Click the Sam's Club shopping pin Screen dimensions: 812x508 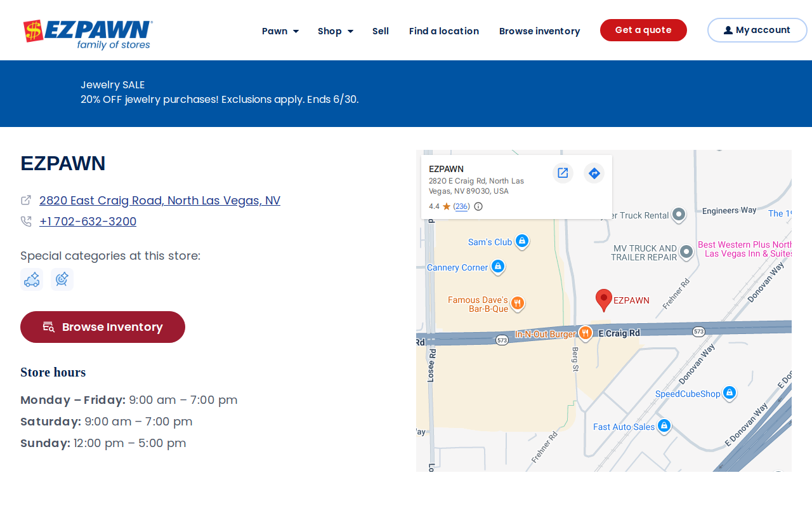pyautogui.click(x=522, y=241)
